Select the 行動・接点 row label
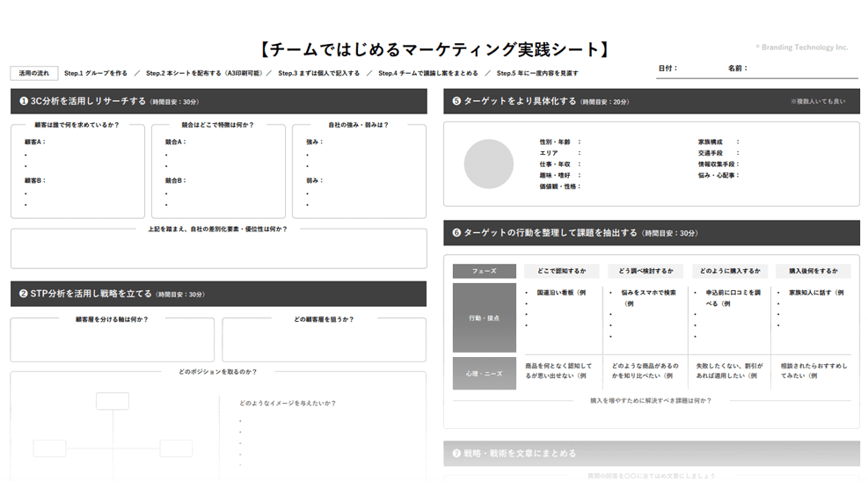The width and height of the screenshot is (868, 481). click(x=484, y=317)
